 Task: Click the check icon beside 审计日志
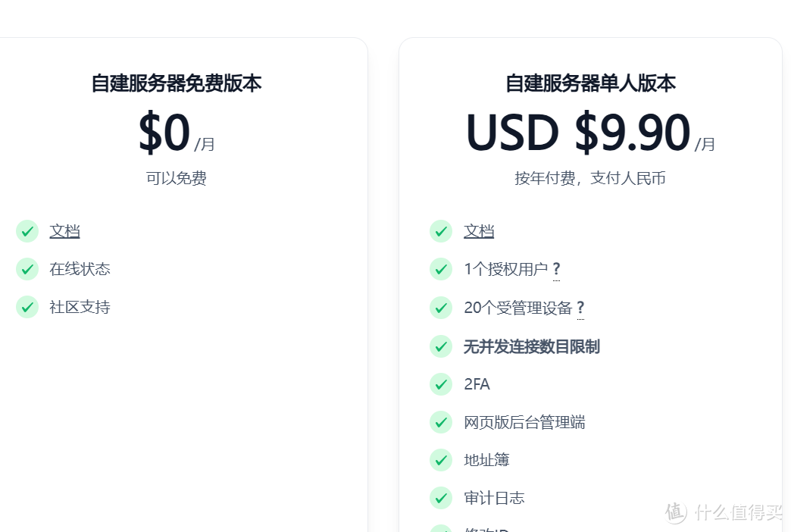pos(441,498)
